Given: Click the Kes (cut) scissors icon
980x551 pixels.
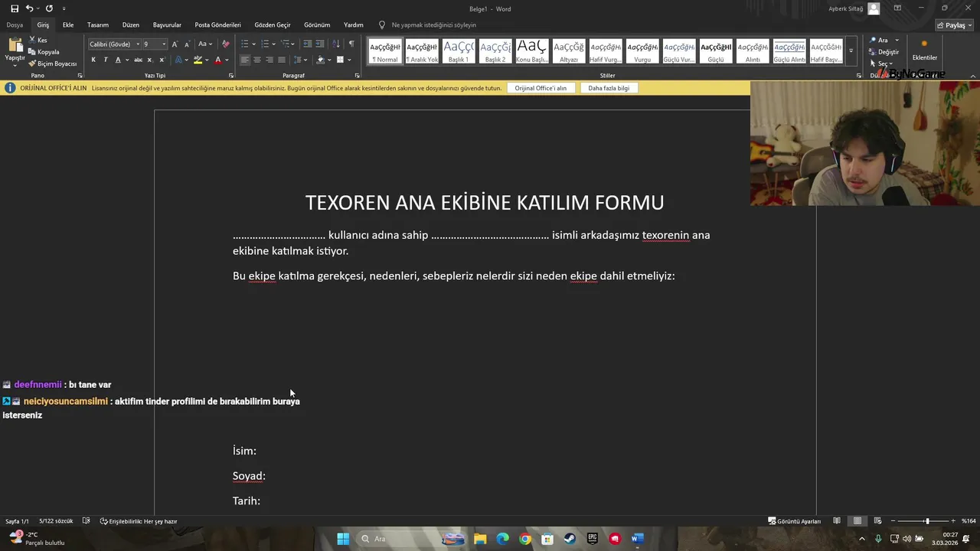Looking at the screenshot, I should [x=32, y=40].
